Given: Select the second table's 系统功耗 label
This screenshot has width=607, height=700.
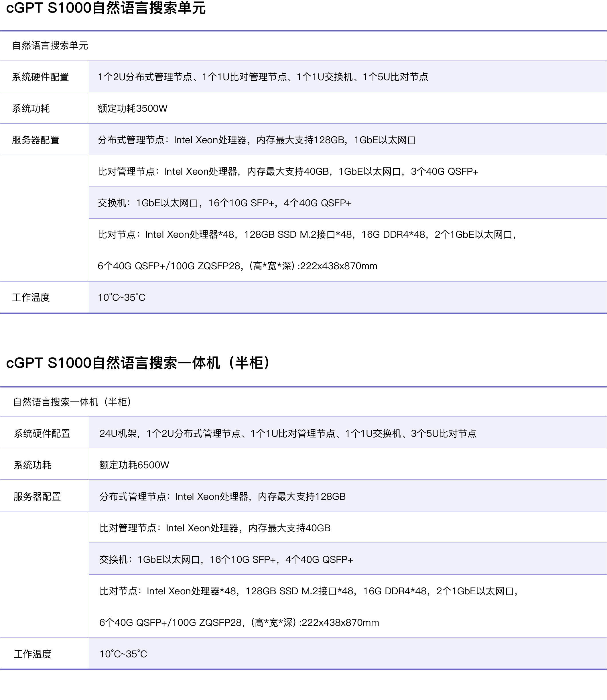Looking at the screenshot, I should tap(33, 465).
